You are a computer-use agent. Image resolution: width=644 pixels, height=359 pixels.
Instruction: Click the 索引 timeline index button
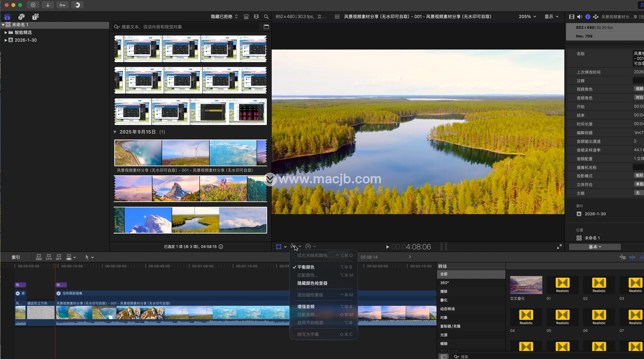pos(16,257)
